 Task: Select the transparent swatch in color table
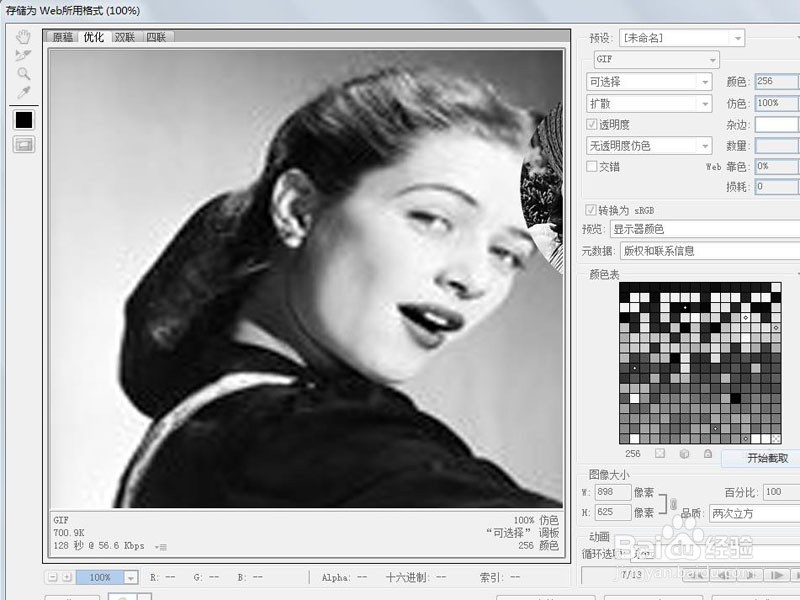click(776, 438)
